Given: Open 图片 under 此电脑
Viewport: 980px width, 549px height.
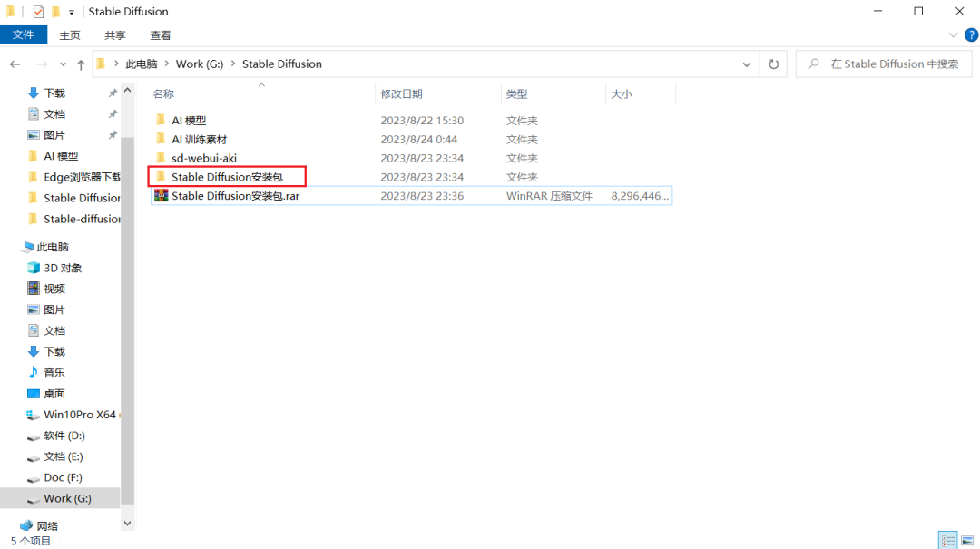Looking at the screenshot, I should (54, 309).
